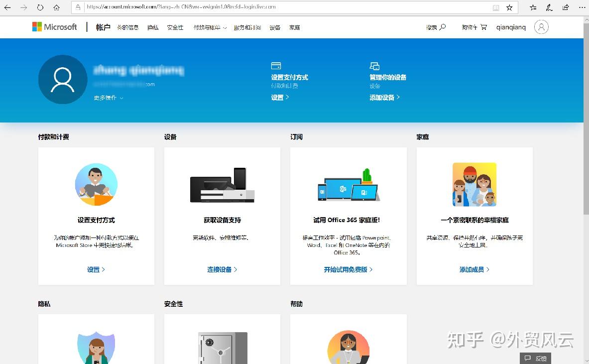Open the favorites hub icon
The height and width of the screenshot is (364, 589).
click(533, 7)
